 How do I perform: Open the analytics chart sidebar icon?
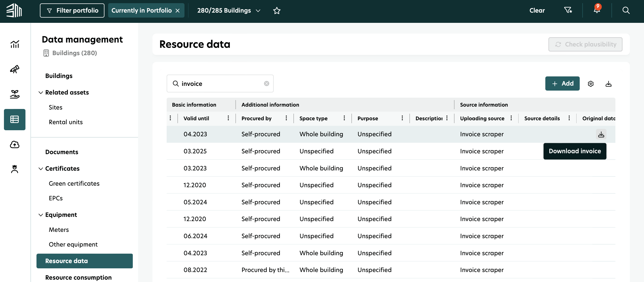click(x=15, y=44)
